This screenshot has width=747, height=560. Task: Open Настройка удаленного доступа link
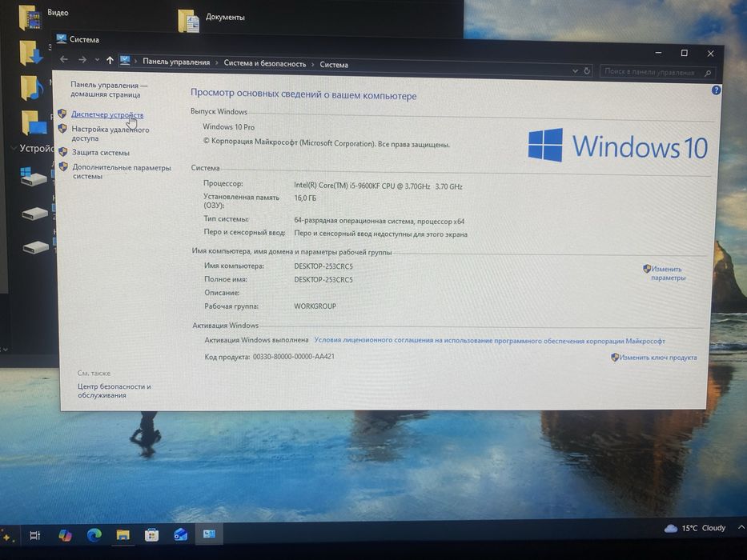[x=110, y=134]
